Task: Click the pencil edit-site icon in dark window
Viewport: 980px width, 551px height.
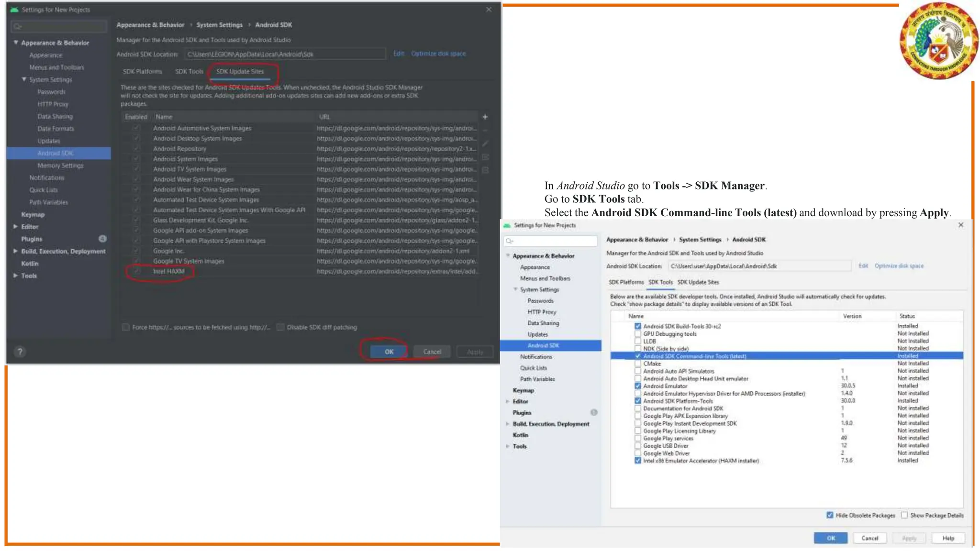Action: pos(485,143)
